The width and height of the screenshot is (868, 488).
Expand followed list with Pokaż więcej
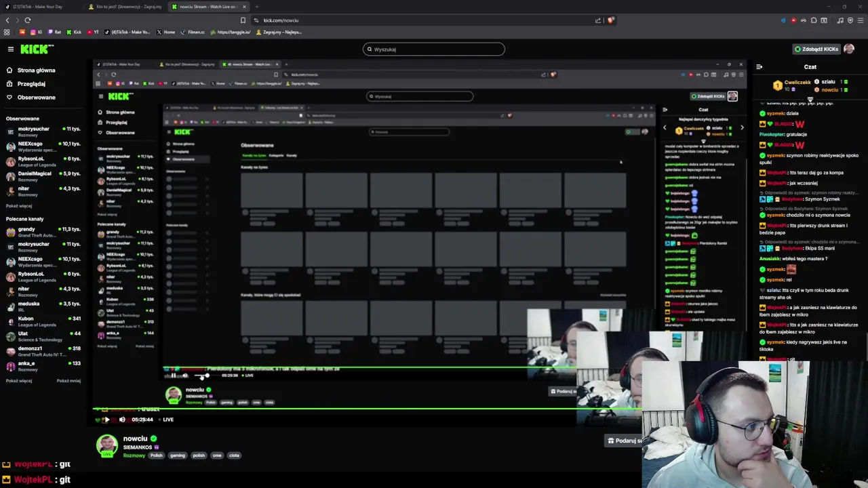click(x=19, y=206)
